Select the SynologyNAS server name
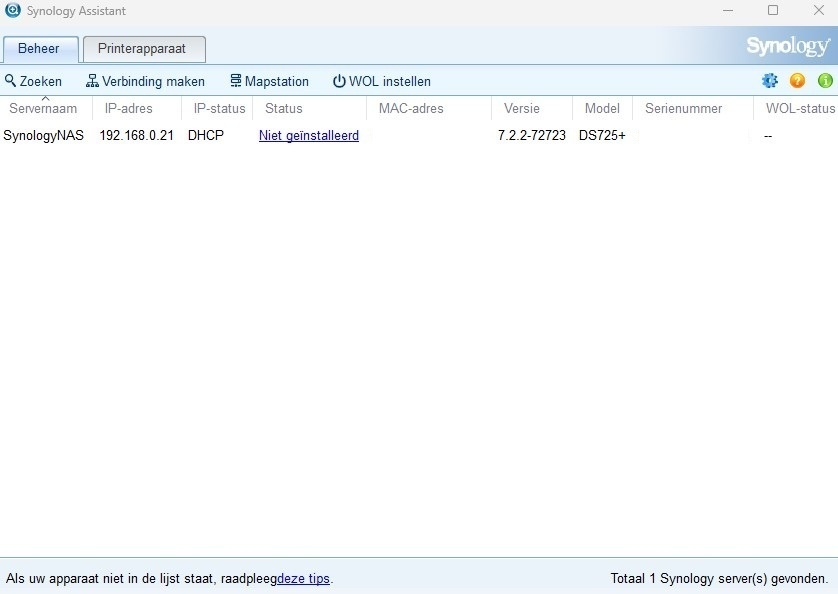Image resolution: width=838 pixels, height=594 pixels. [43, 135]
